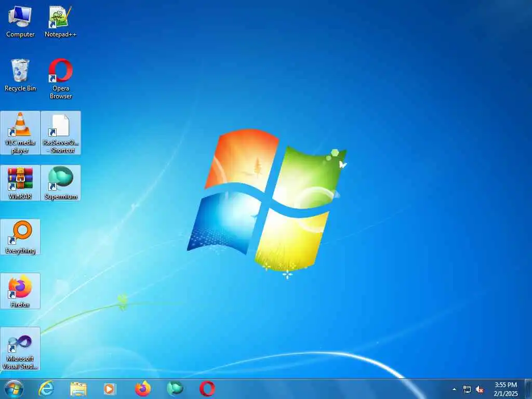Viewport: 532px width, 399px height.
Task: Open the Windows Start menu
Action: (x=14, y=389)
